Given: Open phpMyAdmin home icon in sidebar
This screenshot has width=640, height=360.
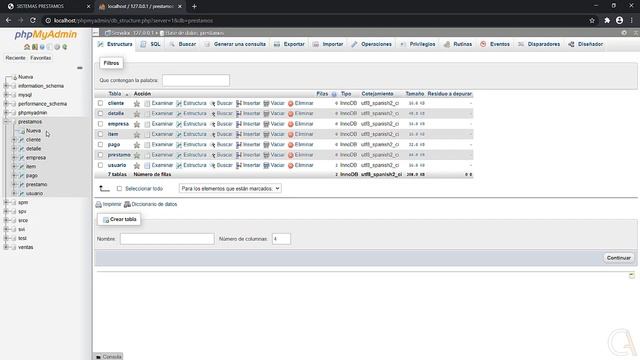Looking at the screenshot, I should pos(27,47).
